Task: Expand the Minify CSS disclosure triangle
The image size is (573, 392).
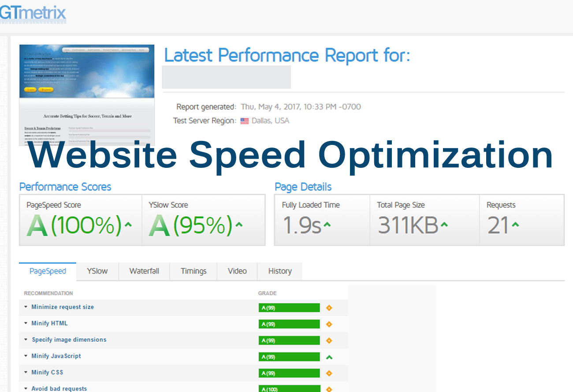Action: (x=26, y=372)
